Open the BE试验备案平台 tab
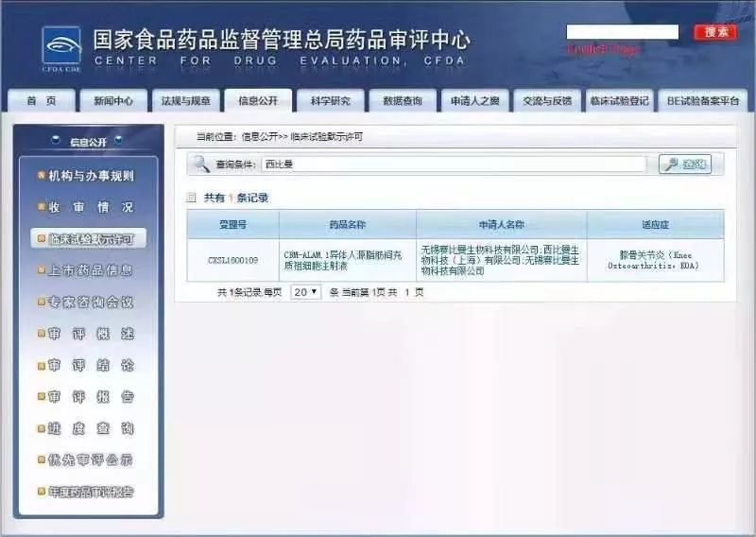The image size is (756, 537). (703, 101)
